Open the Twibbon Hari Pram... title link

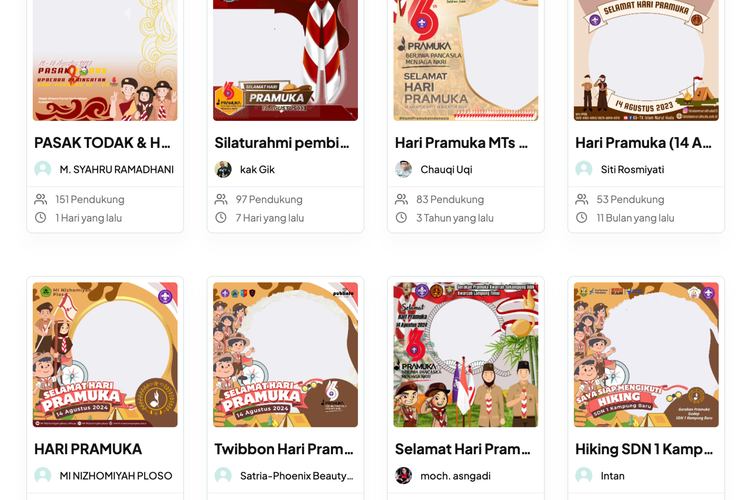(284, 449)
